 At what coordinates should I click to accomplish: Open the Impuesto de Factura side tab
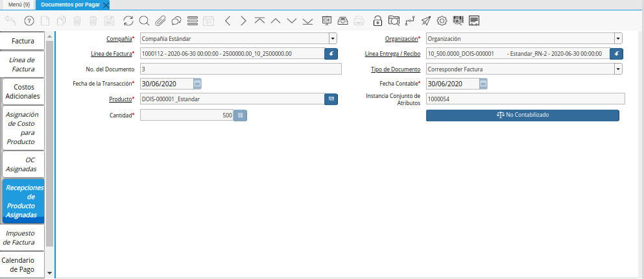pyautogui.click(x=23, y=237)
